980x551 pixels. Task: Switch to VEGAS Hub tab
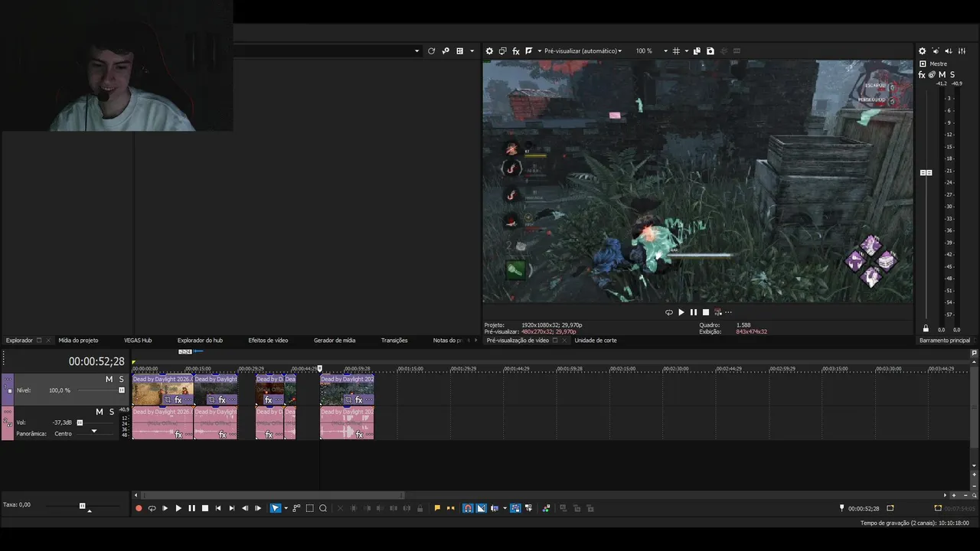pos(138,341)
